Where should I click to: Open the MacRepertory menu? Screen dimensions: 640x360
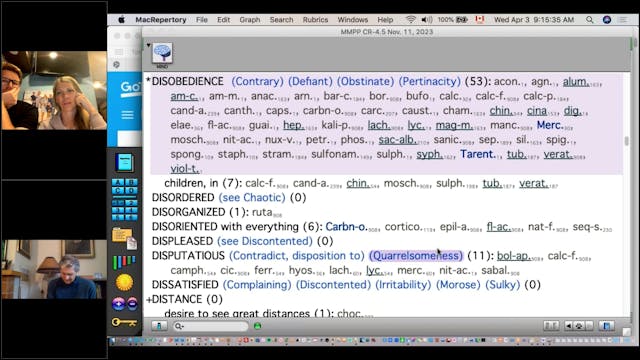pyautogui.click(x=161, y=20)
